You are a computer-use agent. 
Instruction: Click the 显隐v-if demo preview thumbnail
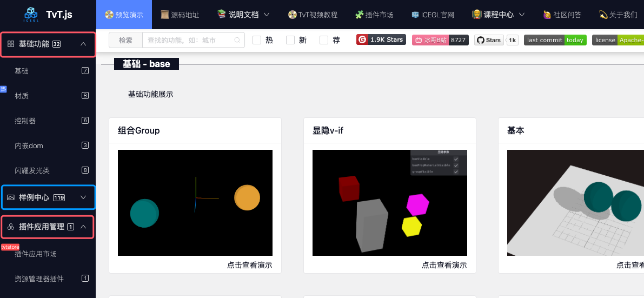[389, 203]
